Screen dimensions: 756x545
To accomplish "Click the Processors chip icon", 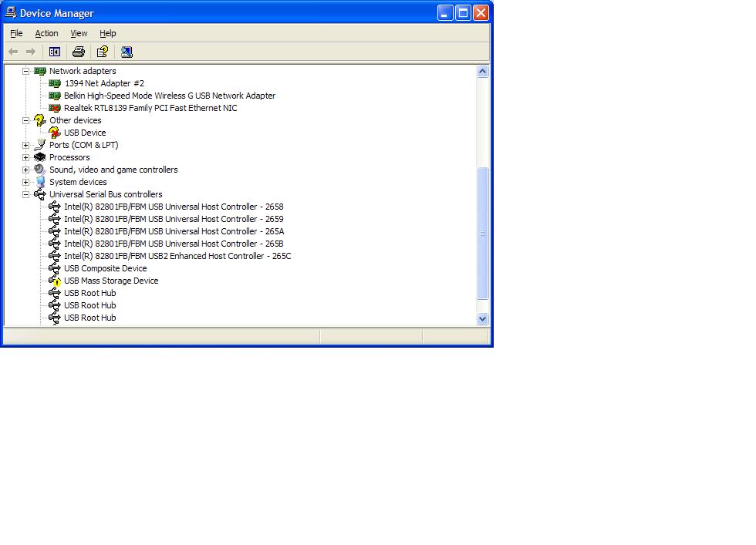I will [x=40, y=157].
